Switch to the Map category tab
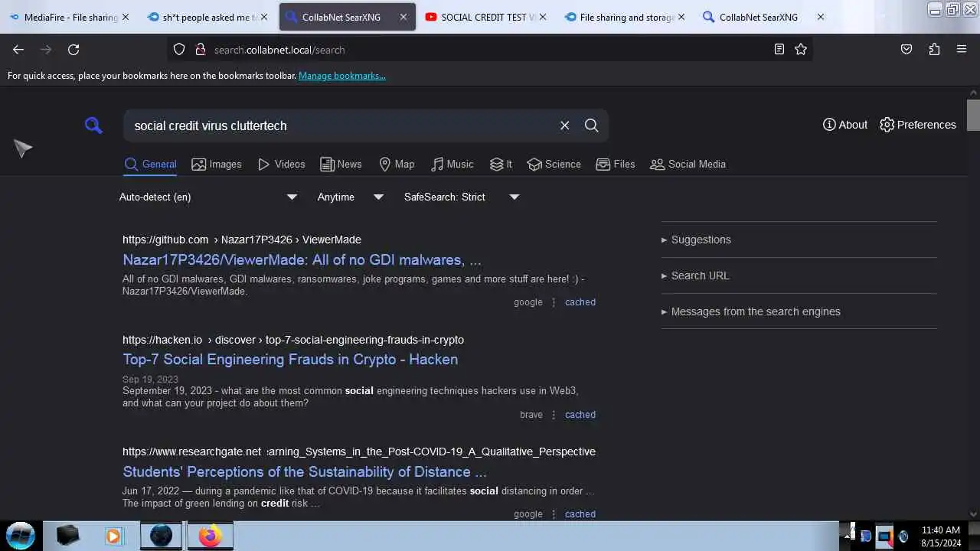 click(x=397, y=164)
